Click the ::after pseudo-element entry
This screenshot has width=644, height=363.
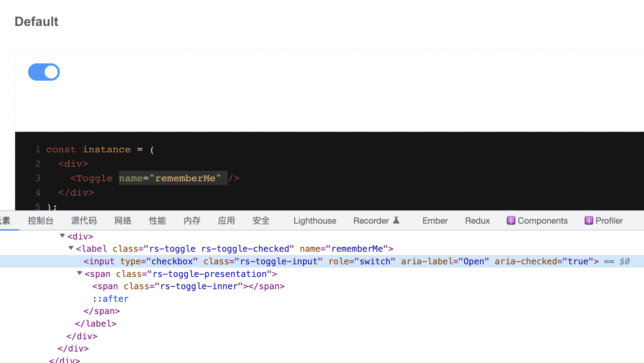click(110, 299)
